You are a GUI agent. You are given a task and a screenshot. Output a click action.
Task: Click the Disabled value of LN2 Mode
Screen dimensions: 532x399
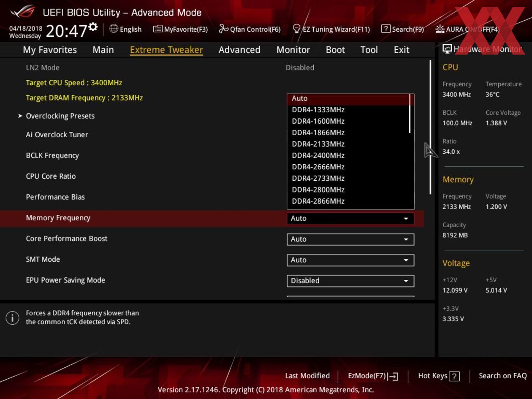300,68
